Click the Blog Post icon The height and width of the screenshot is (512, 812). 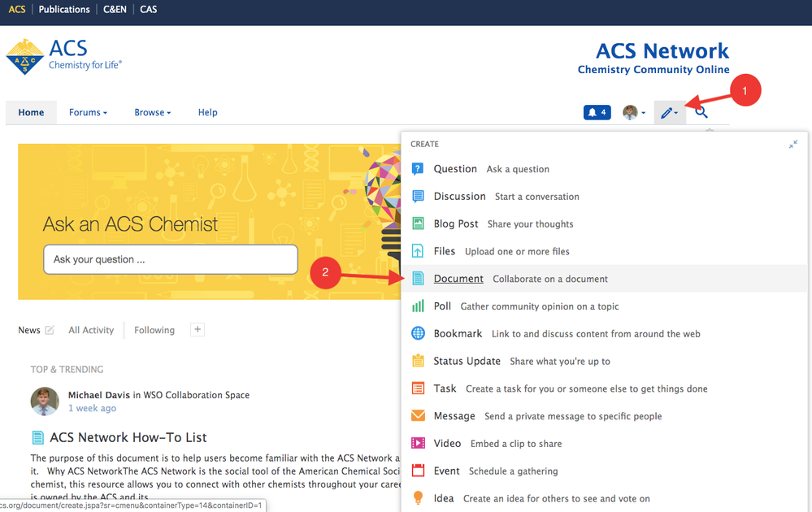[418, 223]
